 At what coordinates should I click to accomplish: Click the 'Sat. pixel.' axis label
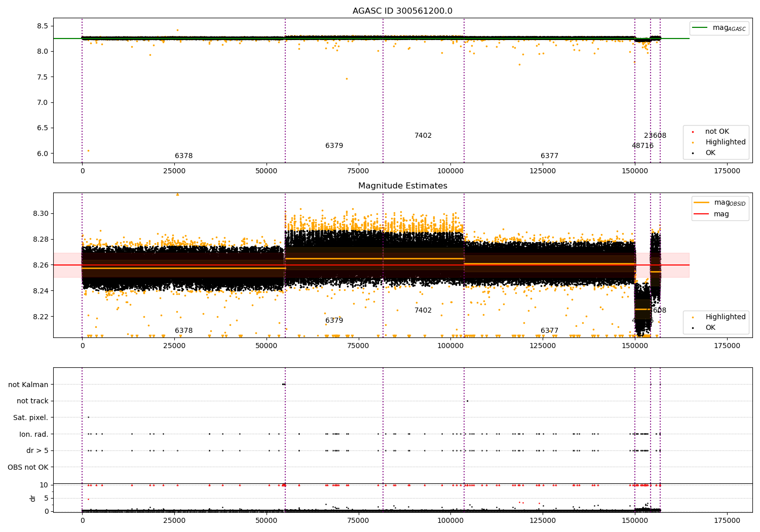point(31,418)
